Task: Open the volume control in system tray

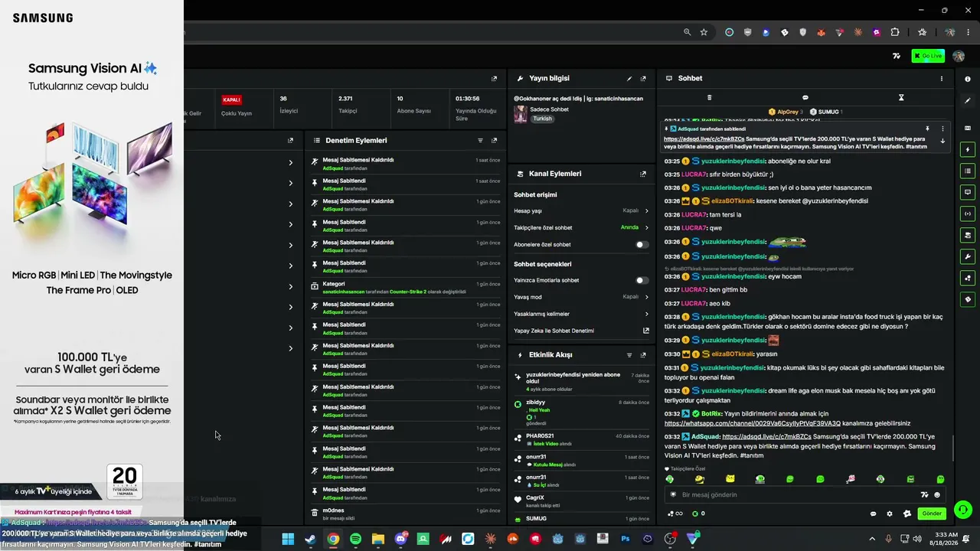Action: 918,539
